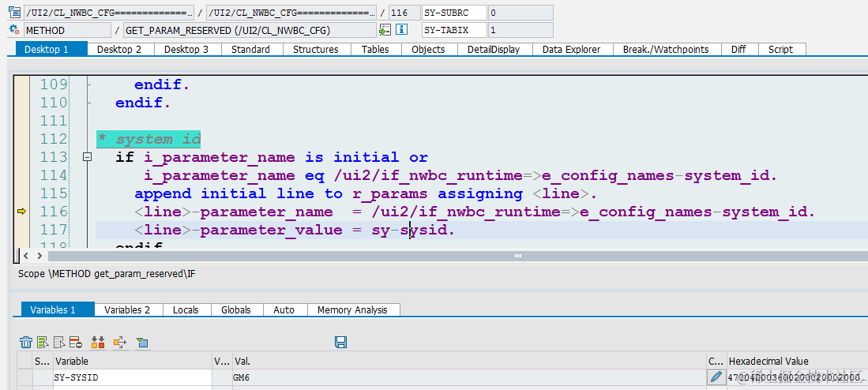Click the blue information icon in the header
This screenshot has height=390, width=868.
pos(403,30)
